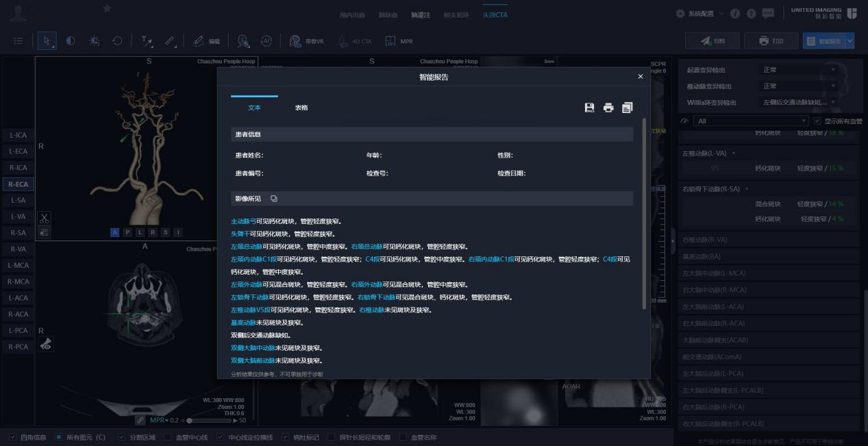The height and width of the screenshot is (446, 868).
Task: Copy the 影像所见 findings section
Action: pos(274,199)
